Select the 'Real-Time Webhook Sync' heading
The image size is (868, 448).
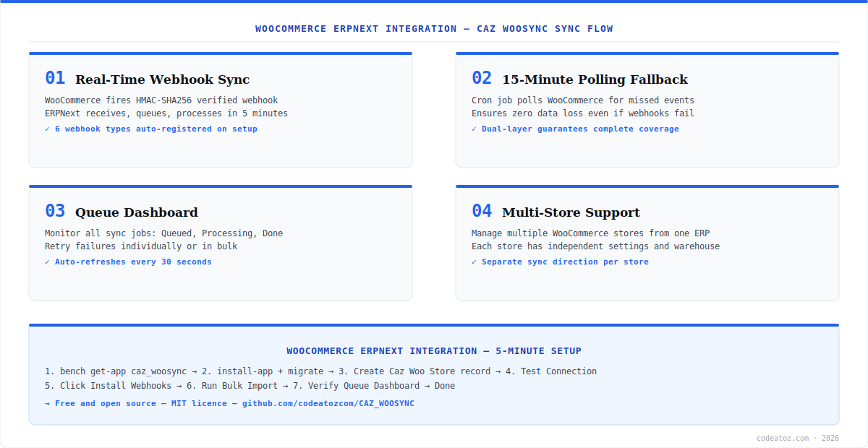coord(162,79)
